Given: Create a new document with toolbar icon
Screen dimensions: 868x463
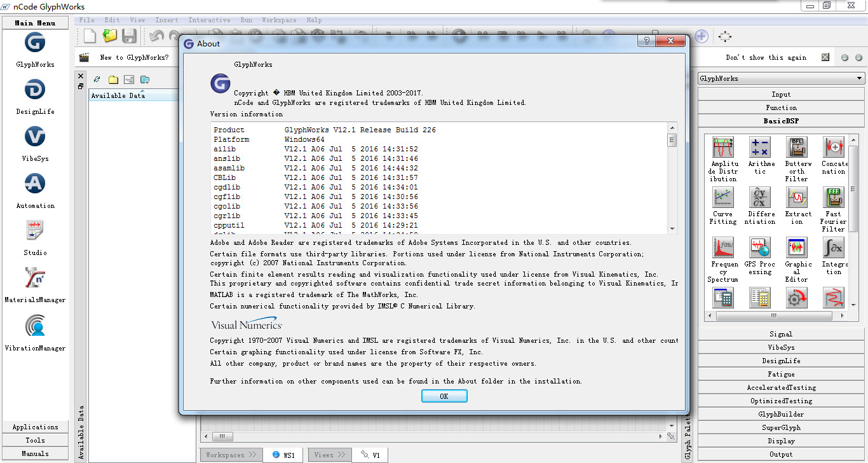Looking at the screenshot, I should click(x=90, y=36).
